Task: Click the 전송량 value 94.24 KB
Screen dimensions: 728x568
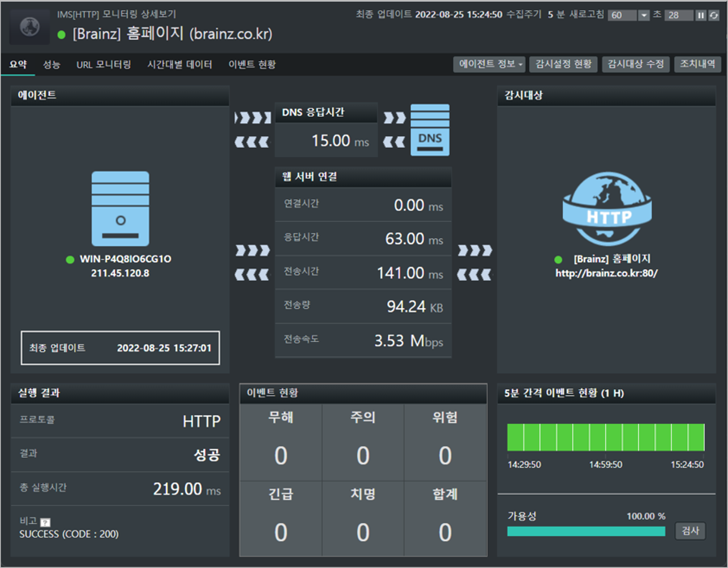Action: [415, 307]
